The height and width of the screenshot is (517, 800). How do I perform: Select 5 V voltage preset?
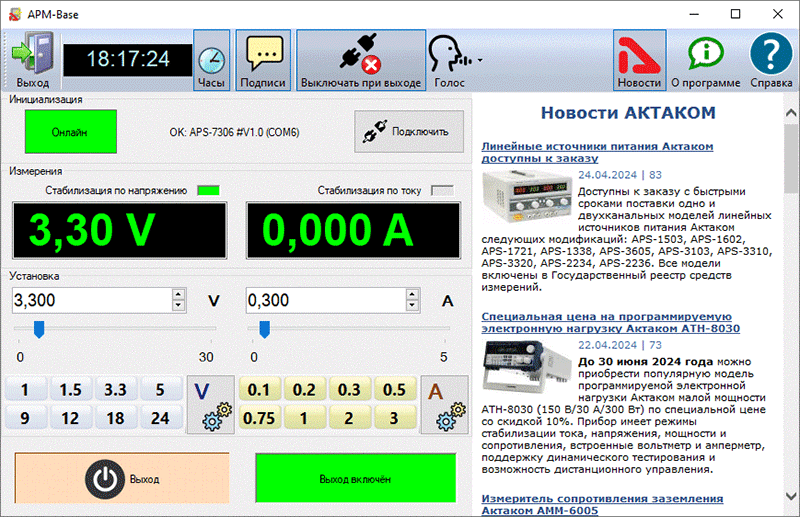pos(160,390)
